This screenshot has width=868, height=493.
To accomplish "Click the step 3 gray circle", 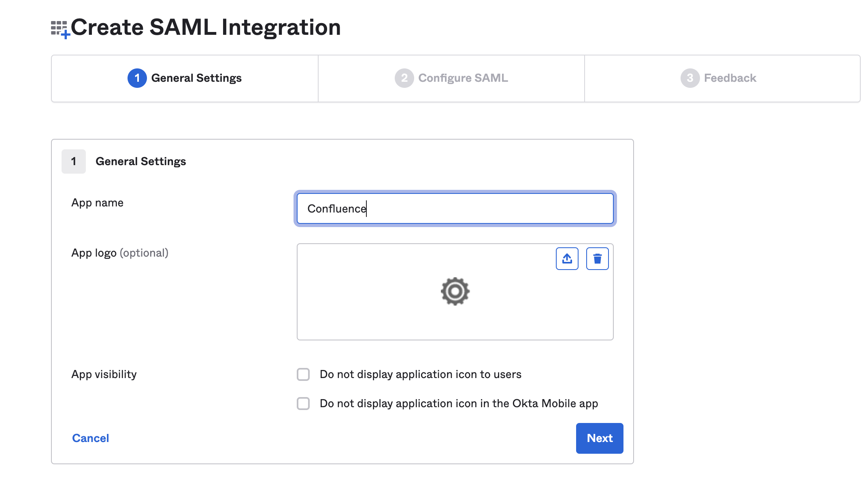I will [690, 78].
